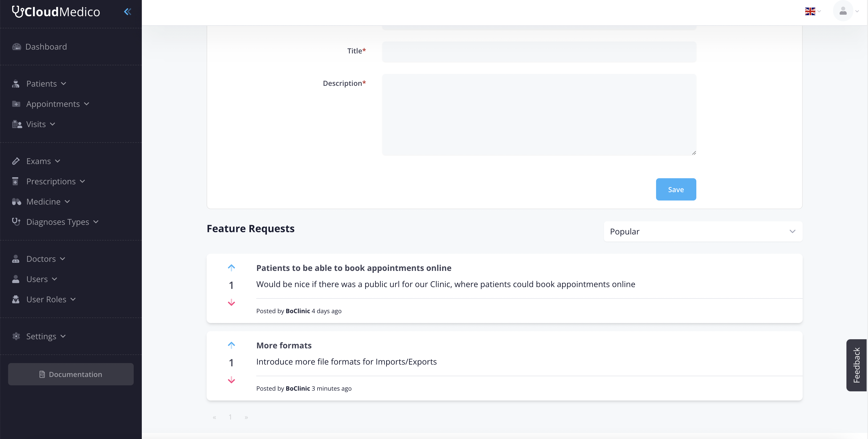This screenshot has height=439, width=868.
Task: Click the Patients sidebar icon
Action: [x=16, y=84]
